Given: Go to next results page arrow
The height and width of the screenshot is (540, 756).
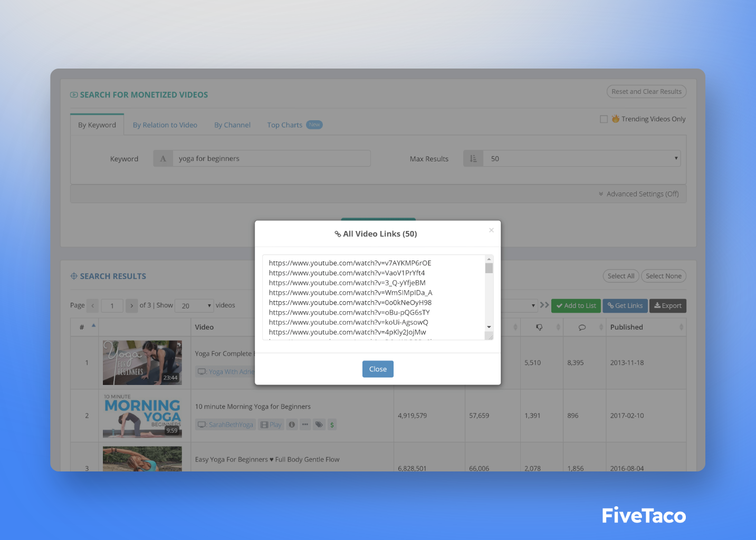Looking at the screenshot, I should click(131, 306).
